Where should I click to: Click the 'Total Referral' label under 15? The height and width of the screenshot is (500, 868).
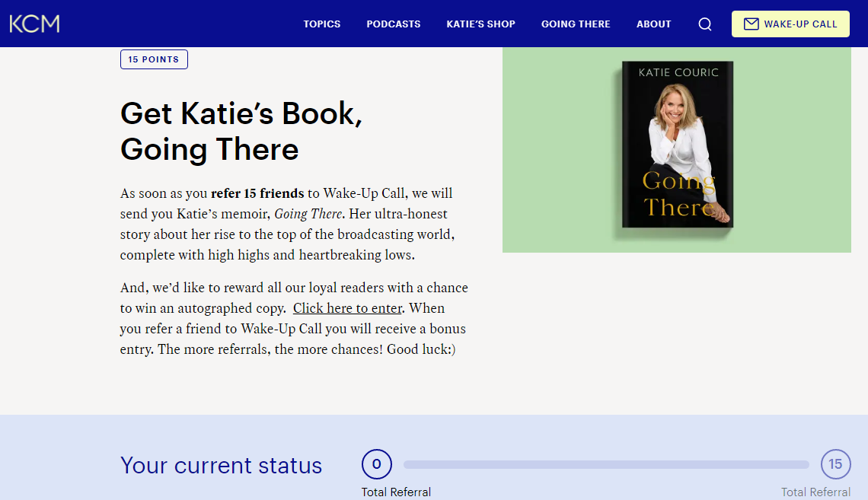coord(816,492)
